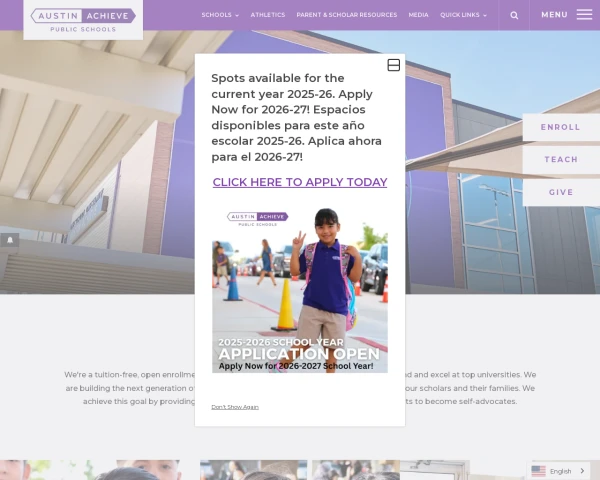Follow the CLICK HERE TO APPLY TODAY link
Viewport: 600px width, 480px height.
[x=300, y=182]
